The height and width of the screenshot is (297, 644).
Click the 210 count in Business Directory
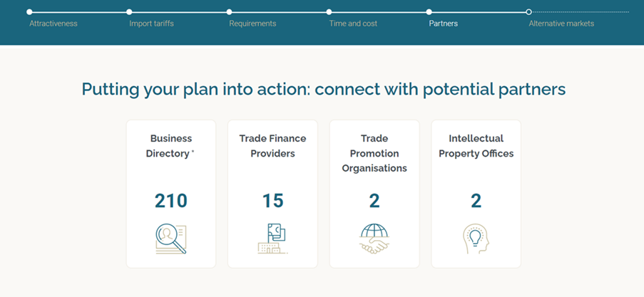(171, 201)
